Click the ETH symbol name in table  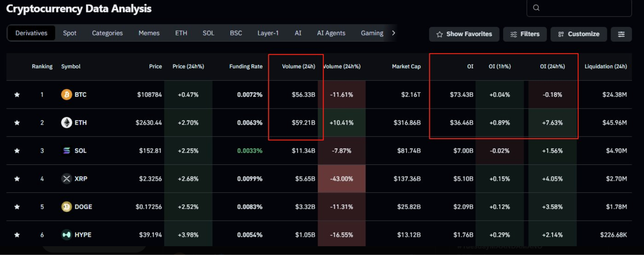tap(80, 123)
